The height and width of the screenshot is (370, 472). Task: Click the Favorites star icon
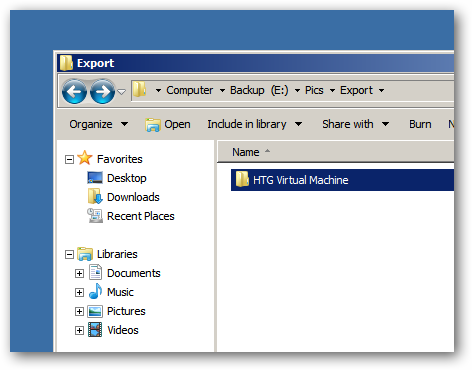tap(85, 158)
